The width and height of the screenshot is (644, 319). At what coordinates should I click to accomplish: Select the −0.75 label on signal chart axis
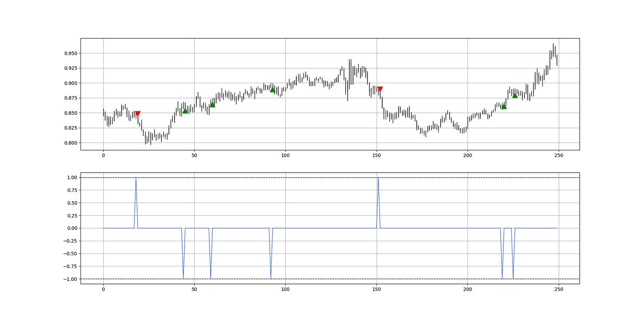[70, 266]
